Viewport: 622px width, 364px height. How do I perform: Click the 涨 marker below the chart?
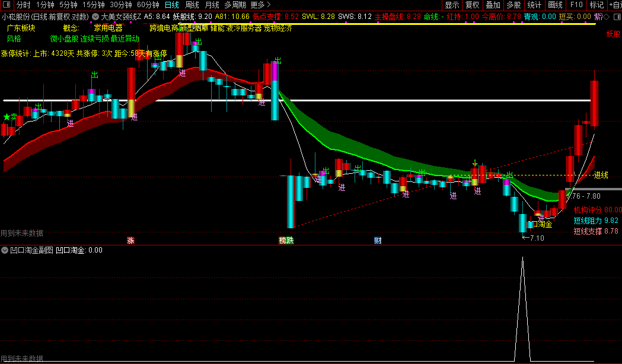pyautogui.click(x=130, y=240)
